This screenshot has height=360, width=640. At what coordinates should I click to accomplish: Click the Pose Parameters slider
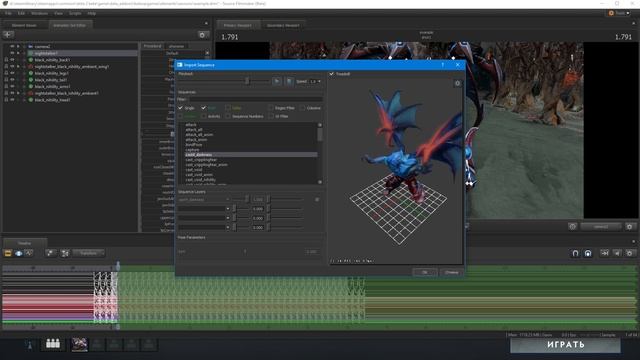click(x=245, y=251)
